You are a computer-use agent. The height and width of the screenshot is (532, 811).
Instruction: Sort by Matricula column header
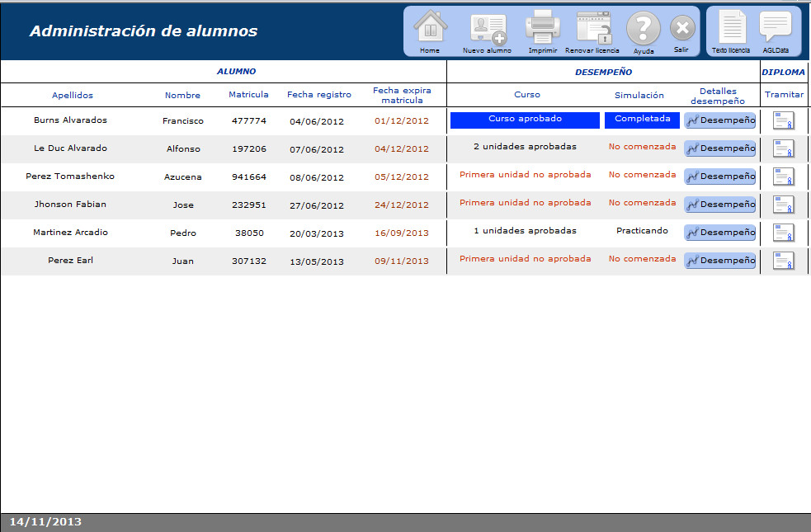249,95
